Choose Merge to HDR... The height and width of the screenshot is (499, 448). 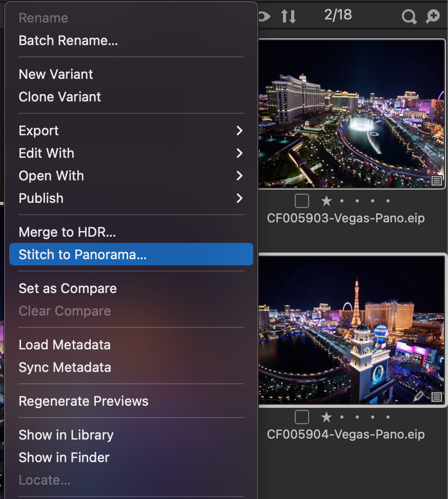tap(131, 232)
